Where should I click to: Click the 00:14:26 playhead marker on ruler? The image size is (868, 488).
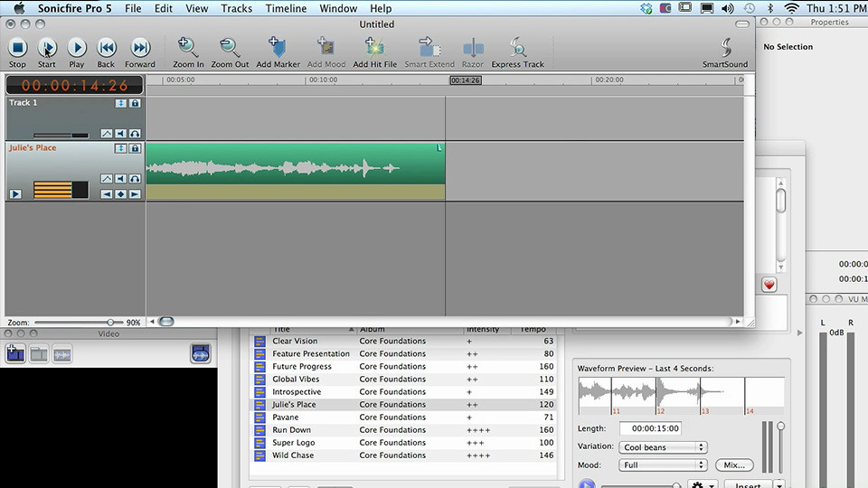point(466,80)
